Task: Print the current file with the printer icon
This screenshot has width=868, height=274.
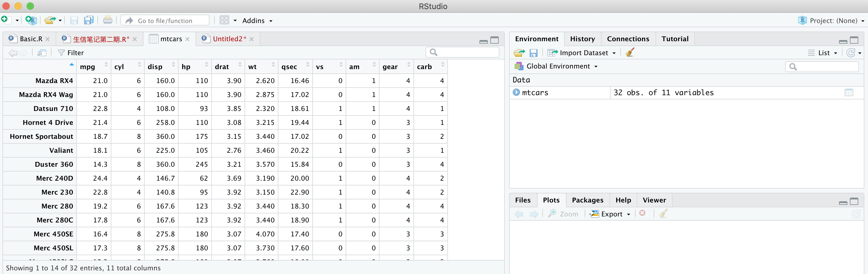Action: tap(108, 20)
